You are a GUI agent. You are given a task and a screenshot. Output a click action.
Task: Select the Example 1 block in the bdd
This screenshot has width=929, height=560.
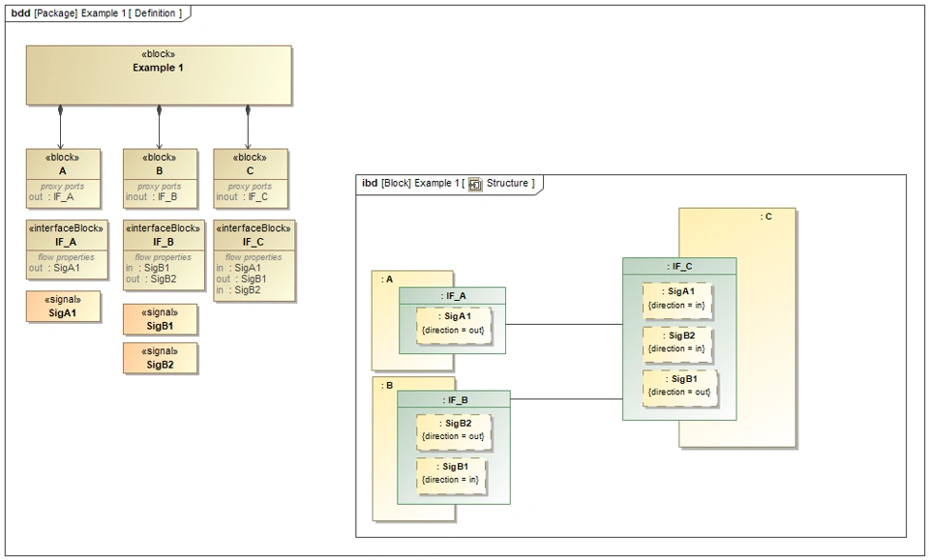(x=159, y=75)
